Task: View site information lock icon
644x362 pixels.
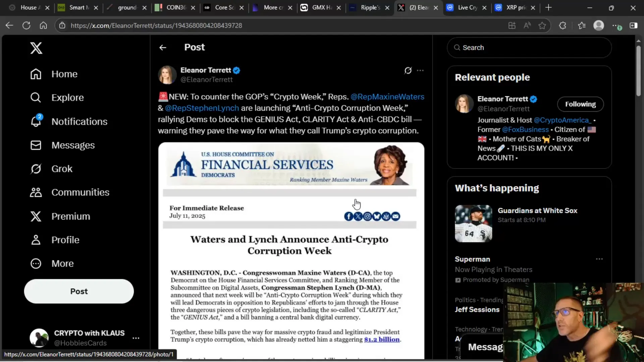Action: (x=62, y=25)
